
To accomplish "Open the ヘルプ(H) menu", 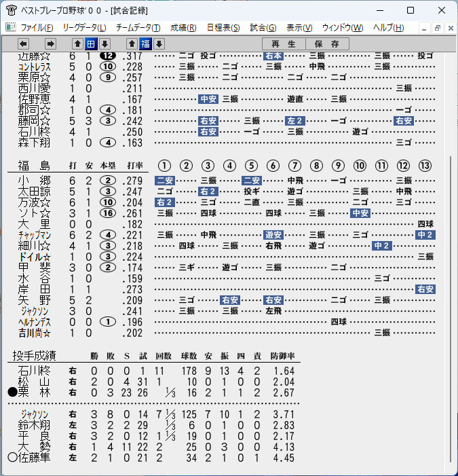I will coord(388,28).
